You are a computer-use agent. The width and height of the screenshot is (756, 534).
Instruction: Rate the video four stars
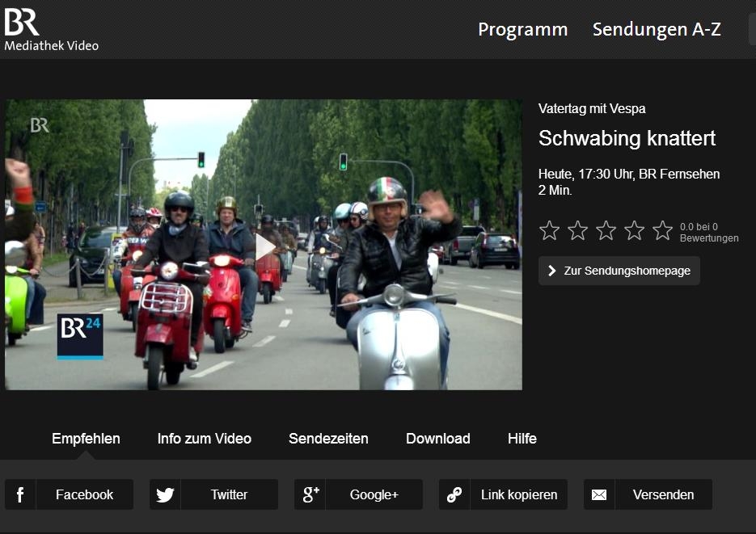(x=635, y=231)
